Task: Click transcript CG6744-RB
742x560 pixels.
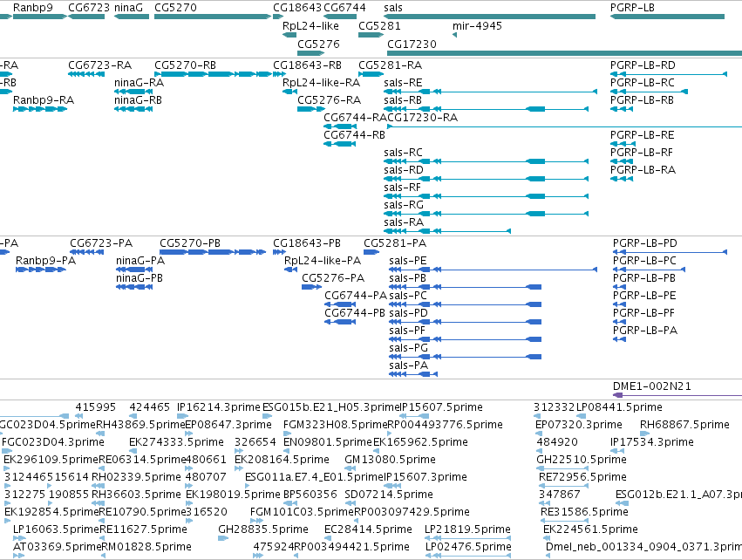Action: (x=340, y=144)
